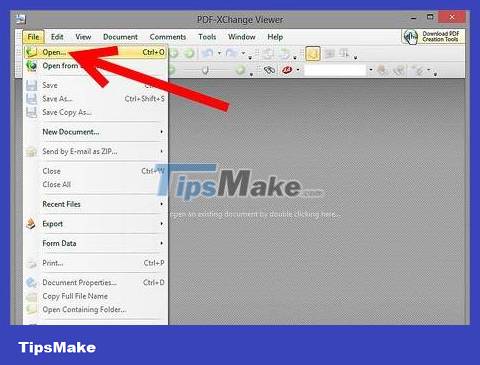Click the zoom slider handle

(205, 70)
